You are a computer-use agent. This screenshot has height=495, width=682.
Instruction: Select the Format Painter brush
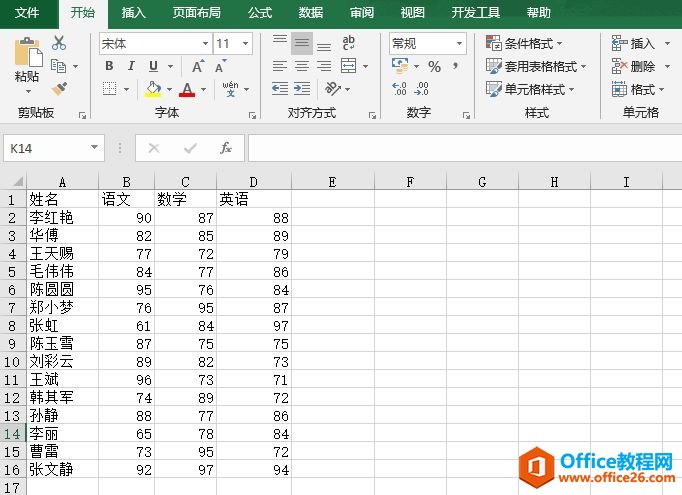pos(59,89)
